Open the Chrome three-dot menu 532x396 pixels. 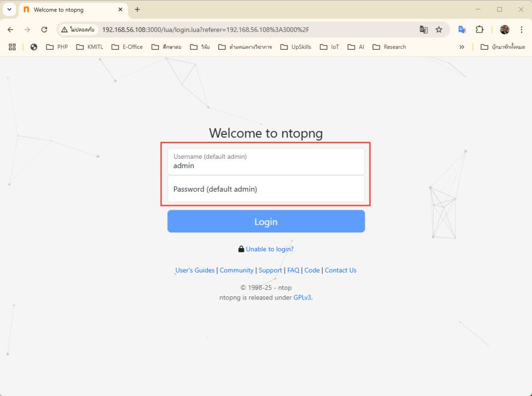coord(522,30)
